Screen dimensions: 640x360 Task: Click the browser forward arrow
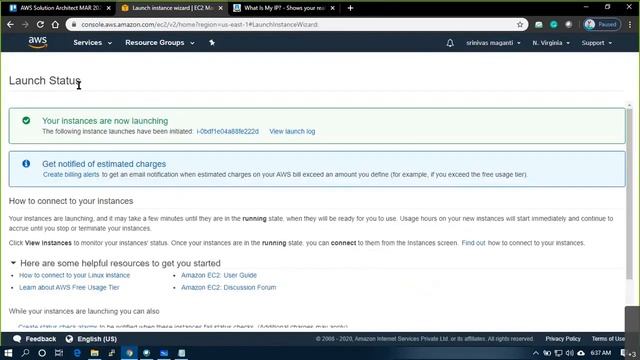click(x=25, y=24)
